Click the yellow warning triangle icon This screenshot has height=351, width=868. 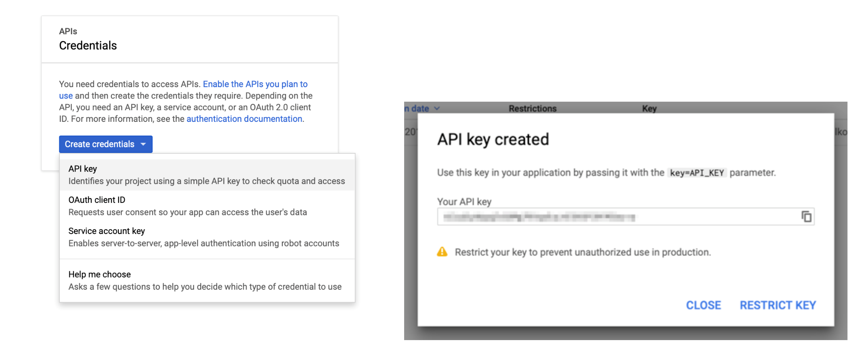(x=442, y=252)
